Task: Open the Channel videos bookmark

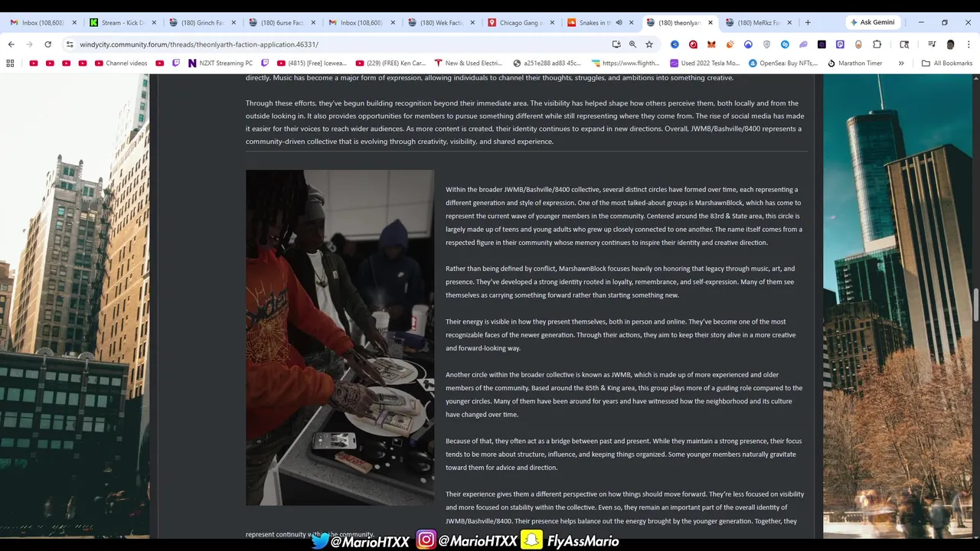Action: 122,64
